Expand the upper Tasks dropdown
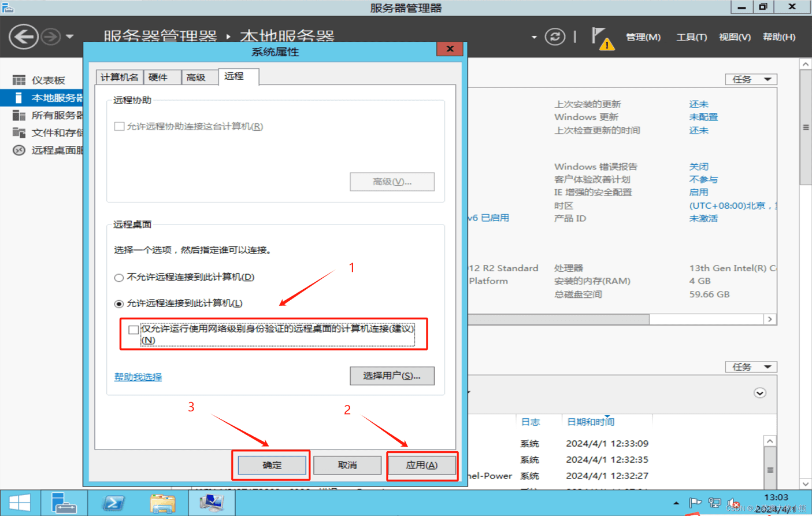This screenshot has width=812, height=516. (x=751, y=79)
